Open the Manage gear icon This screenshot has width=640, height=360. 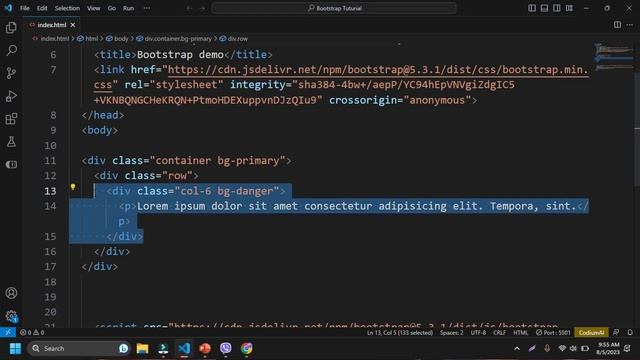[x=11, y=316]
